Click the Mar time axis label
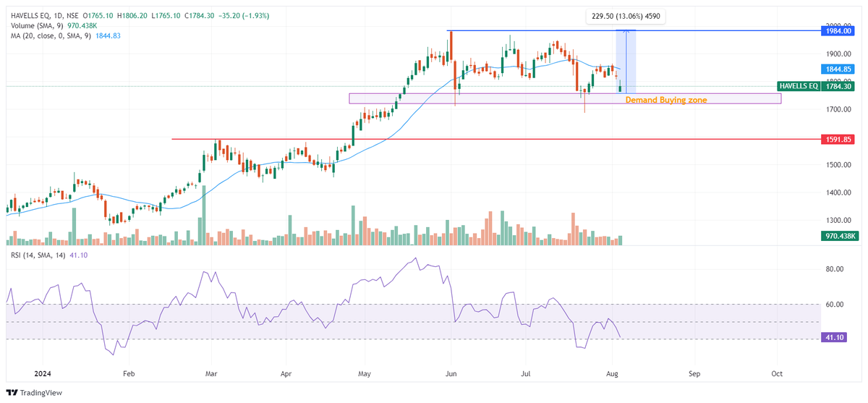Viewport: 868px width, 403px height. (212, 375)
